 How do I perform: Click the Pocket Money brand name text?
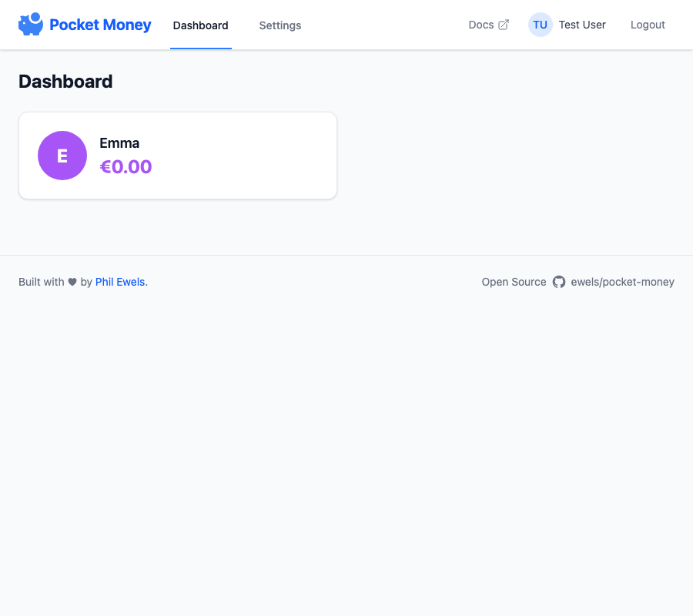coord(100,24)
